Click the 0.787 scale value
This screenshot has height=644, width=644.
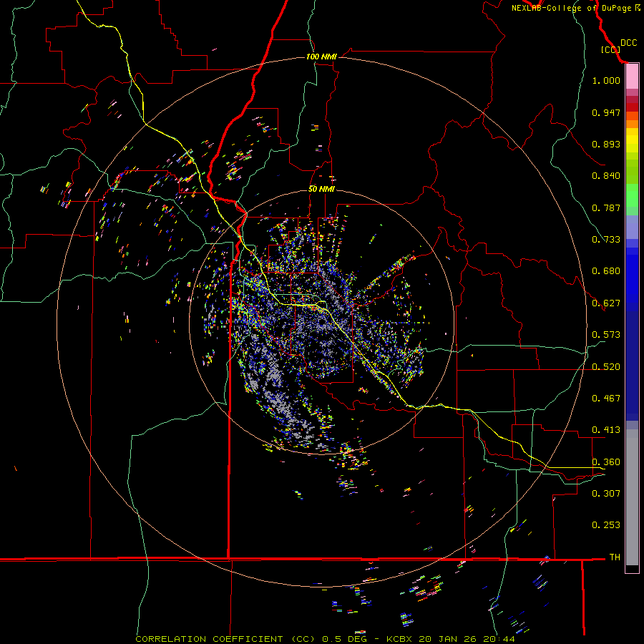606,208
